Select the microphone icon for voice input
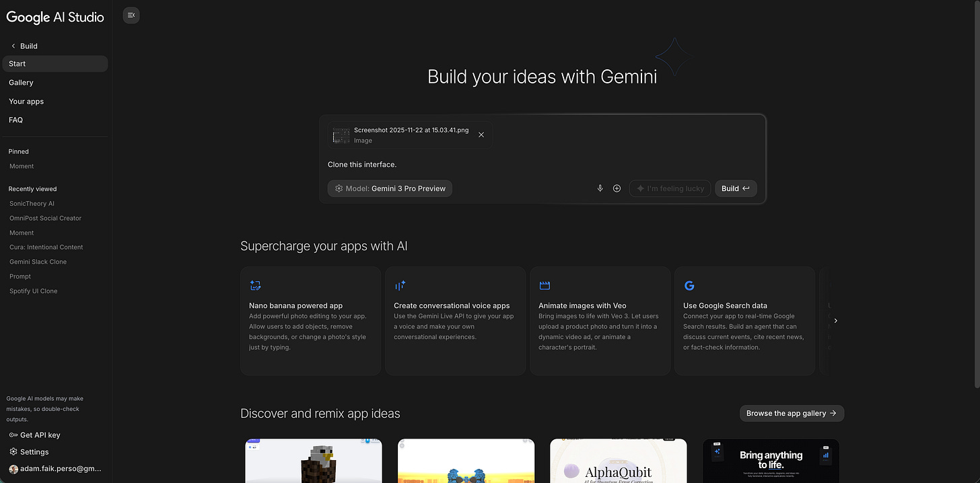This screenshot has height=483, width=980. (600, 188)
